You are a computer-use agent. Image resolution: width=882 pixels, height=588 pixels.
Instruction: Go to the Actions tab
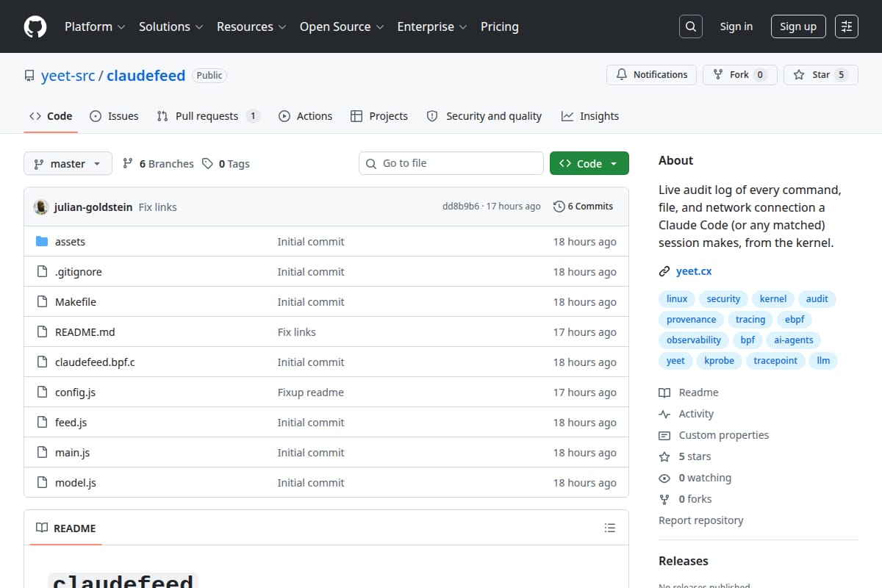pos(305,116)
